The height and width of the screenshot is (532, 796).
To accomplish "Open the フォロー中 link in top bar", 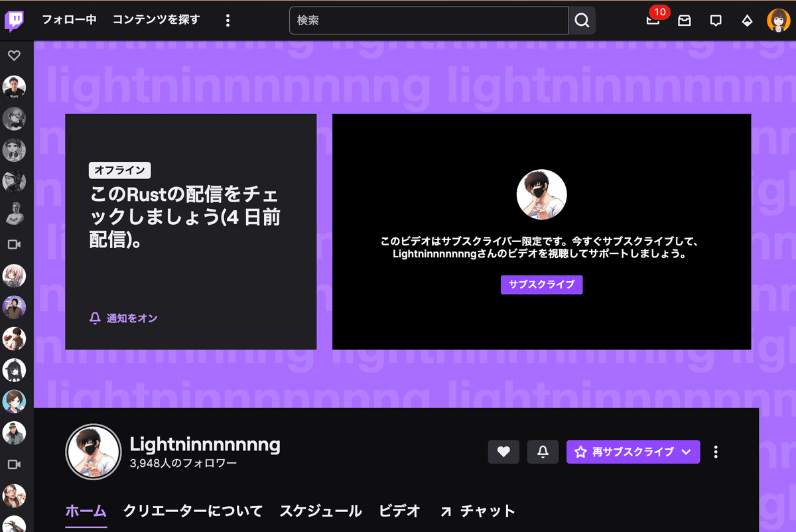I will click(69, 20).
